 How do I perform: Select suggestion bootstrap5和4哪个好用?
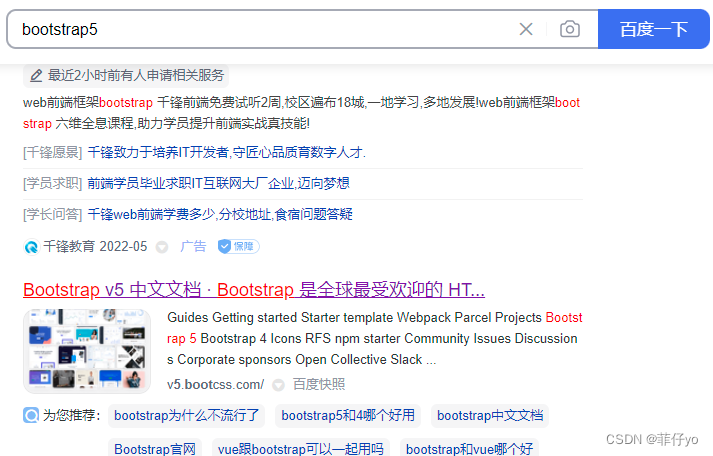tap(348, 416)
